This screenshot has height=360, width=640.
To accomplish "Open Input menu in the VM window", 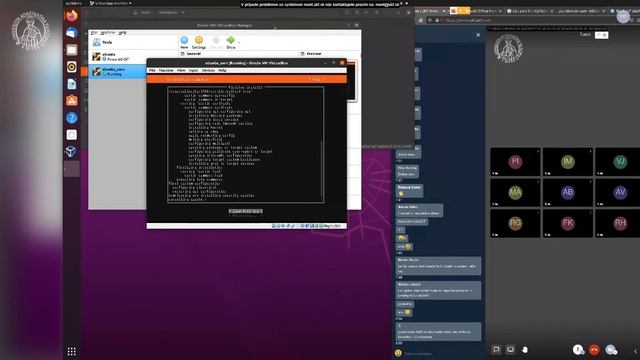I will tap(193, 70).
